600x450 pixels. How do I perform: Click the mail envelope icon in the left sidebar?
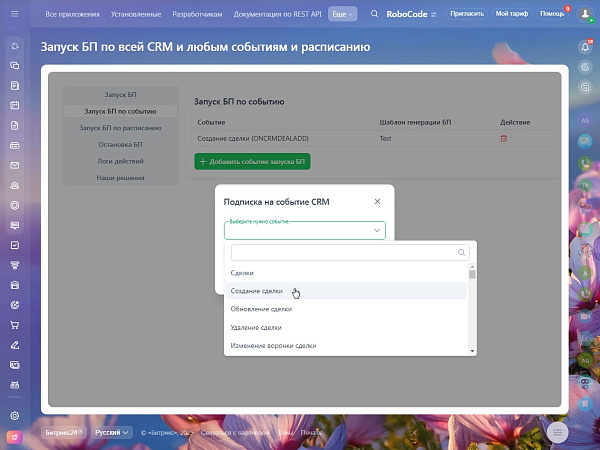(14, 164)
